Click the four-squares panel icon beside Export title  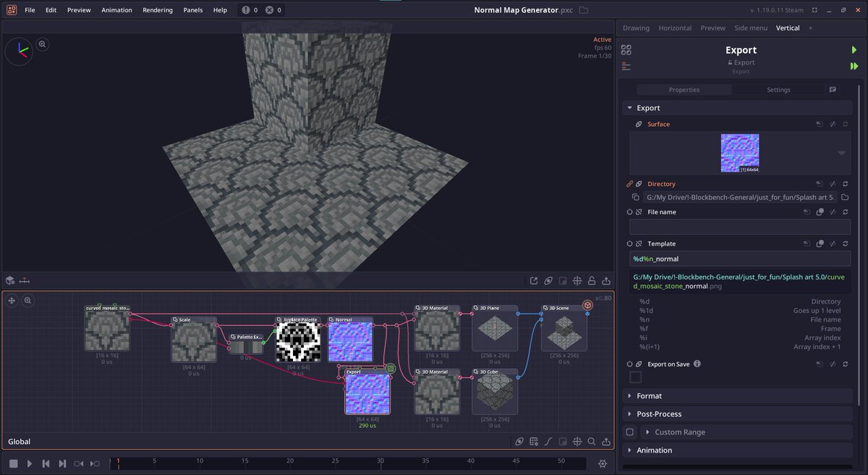626,50
